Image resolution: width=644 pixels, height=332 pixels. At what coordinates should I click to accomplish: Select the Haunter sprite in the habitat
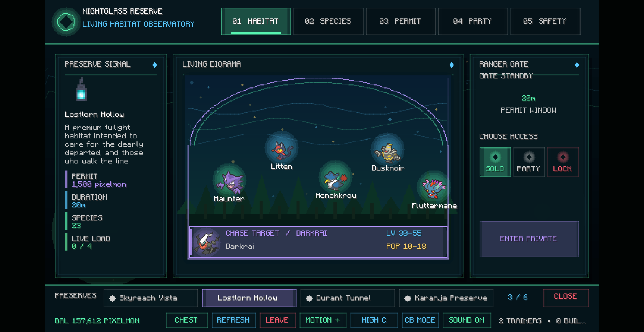[x=229, y=181]
